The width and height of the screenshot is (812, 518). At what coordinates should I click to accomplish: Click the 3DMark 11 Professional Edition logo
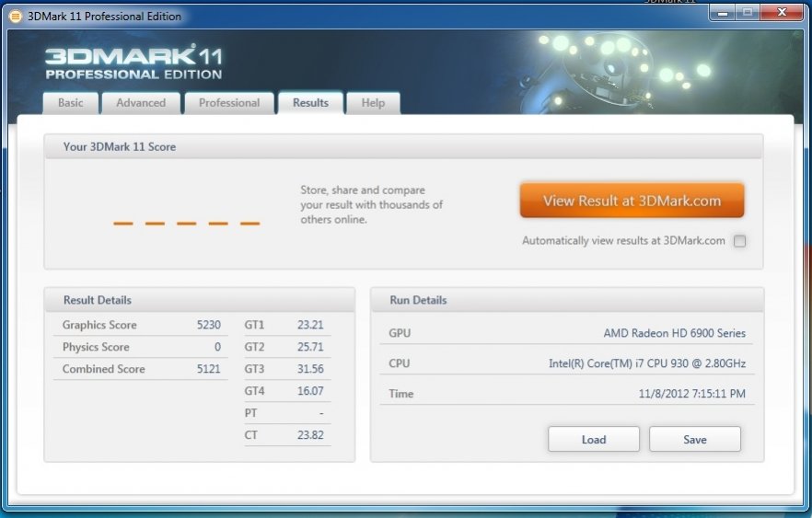click(x=133, y=62)
